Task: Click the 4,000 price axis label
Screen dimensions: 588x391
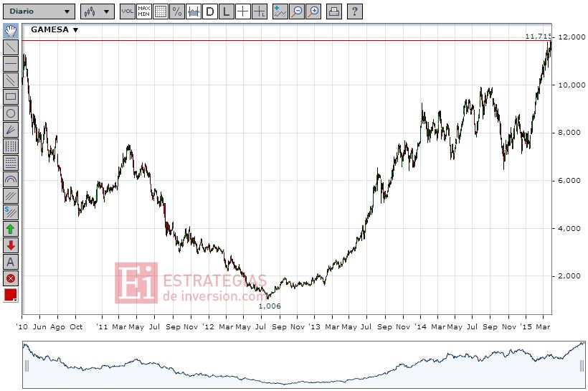Action: tap(571, 229)
